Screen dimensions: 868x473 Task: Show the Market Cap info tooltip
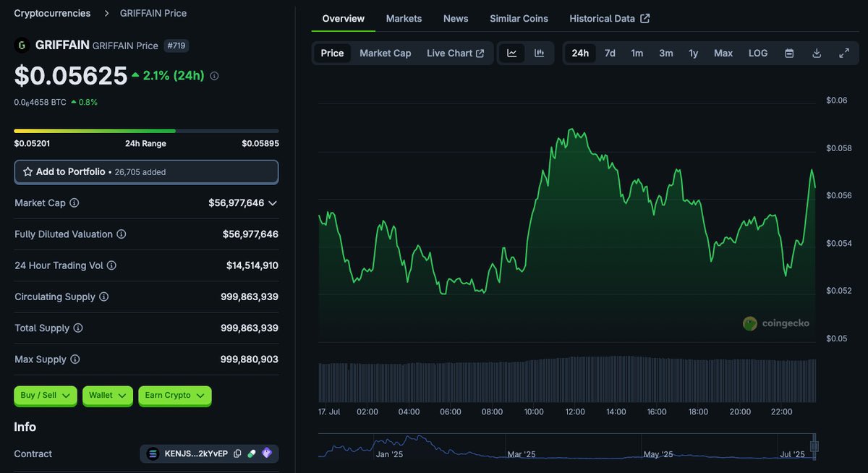tap(75, 203)
